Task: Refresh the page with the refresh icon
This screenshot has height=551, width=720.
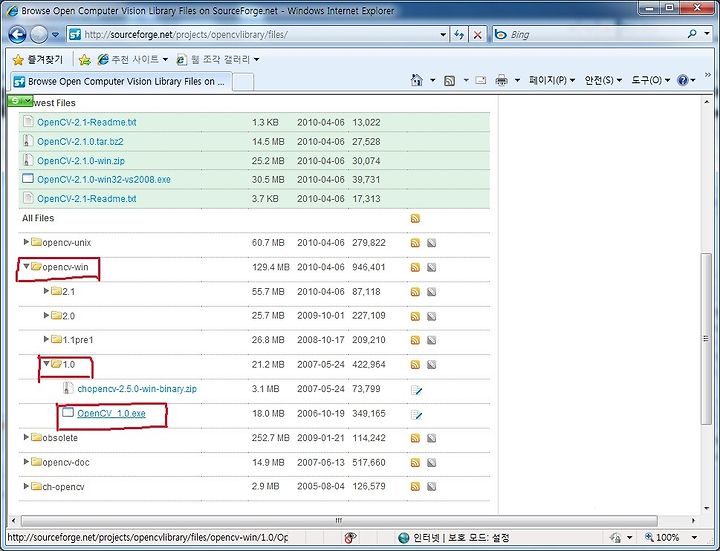Action: [459, 34]
